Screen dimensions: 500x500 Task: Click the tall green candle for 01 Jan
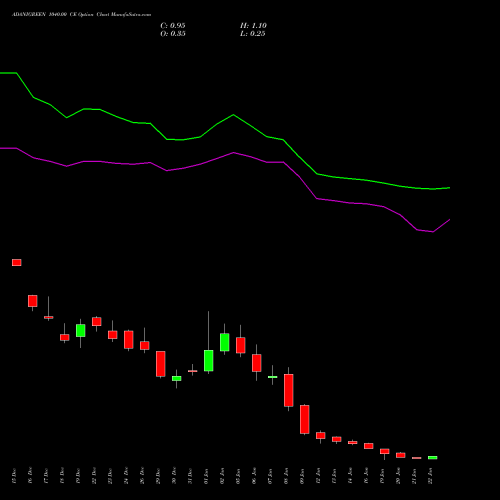pos(209,360)
